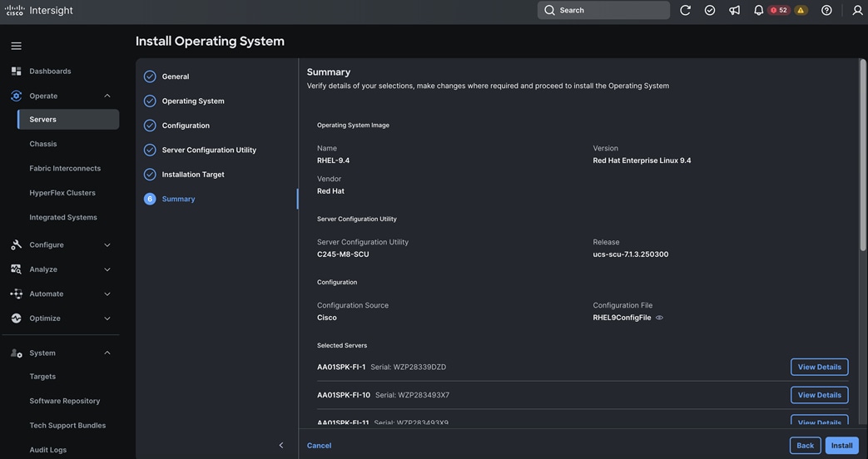Viewport: 868px width, 459px height.
Task: Click the Install button
Action: [841, 445]
